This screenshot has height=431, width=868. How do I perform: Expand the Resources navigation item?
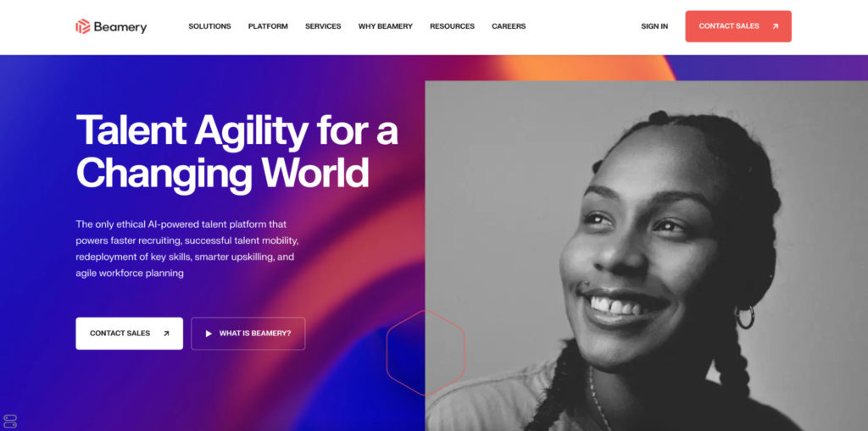click(453, 26)
